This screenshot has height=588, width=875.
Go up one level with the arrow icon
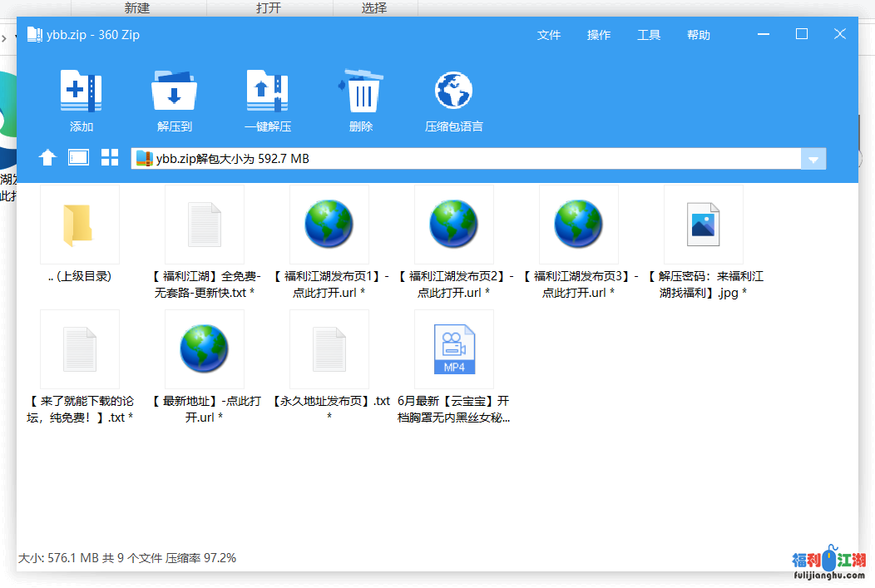47,158
